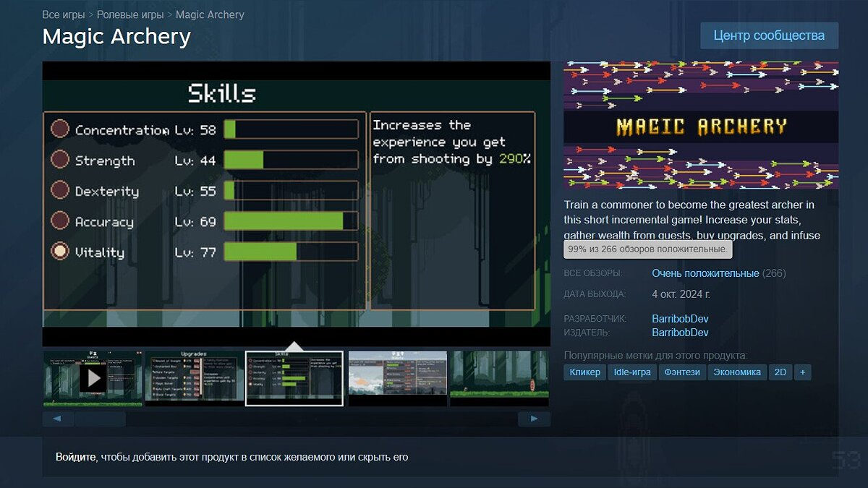Click the 'Войдите' sign-in link

(x=76, y=458)
